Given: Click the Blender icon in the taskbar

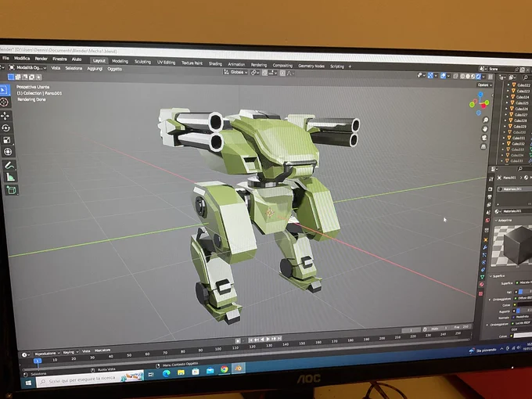Looking at the screenshot, I should pyautogui.click(x=239, y=368).
